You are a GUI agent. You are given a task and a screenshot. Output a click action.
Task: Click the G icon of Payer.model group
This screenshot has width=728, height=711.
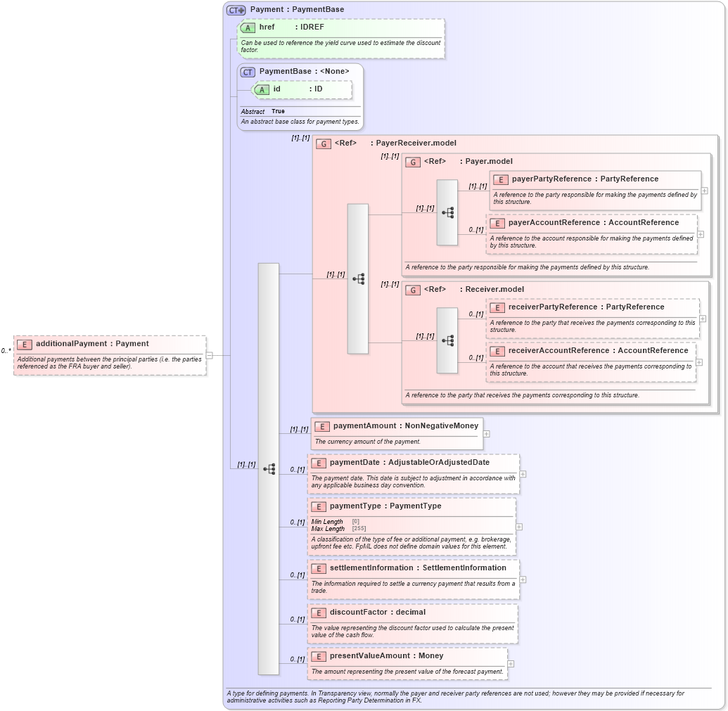coord(414,161)
